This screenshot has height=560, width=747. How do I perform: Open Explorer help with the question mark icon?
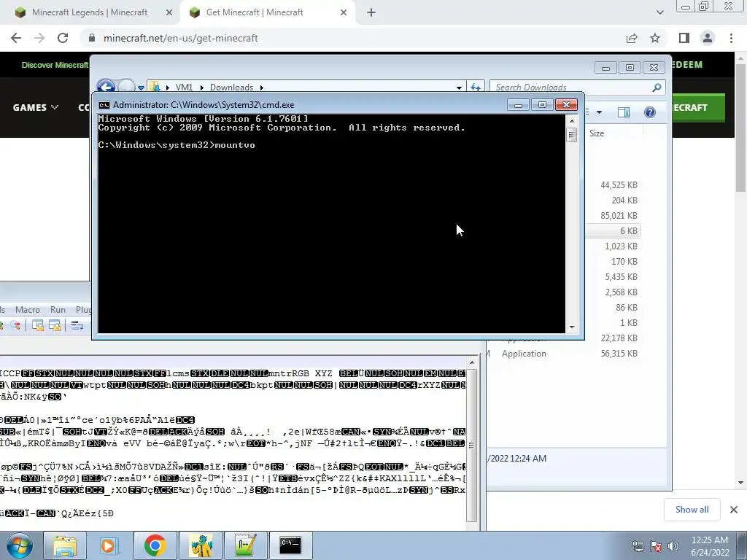click(650, 112)
